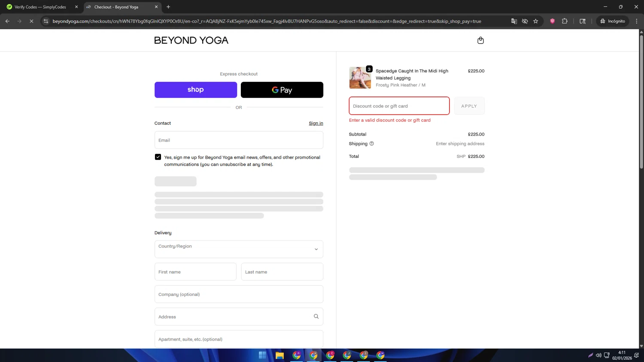
Task: Focus the Address input field
Action: coord(239,317)
